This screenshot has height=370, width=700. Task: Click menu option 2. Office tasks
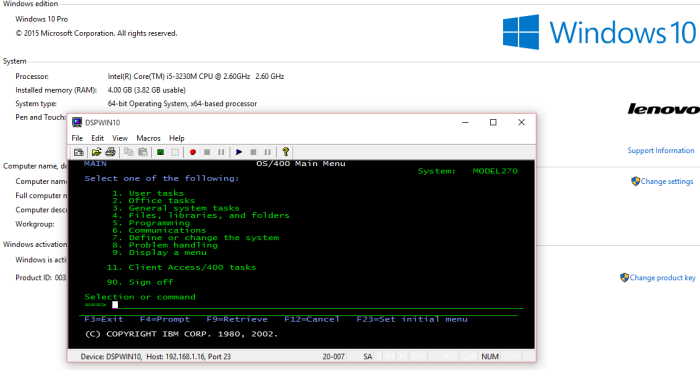coord(154,200)
